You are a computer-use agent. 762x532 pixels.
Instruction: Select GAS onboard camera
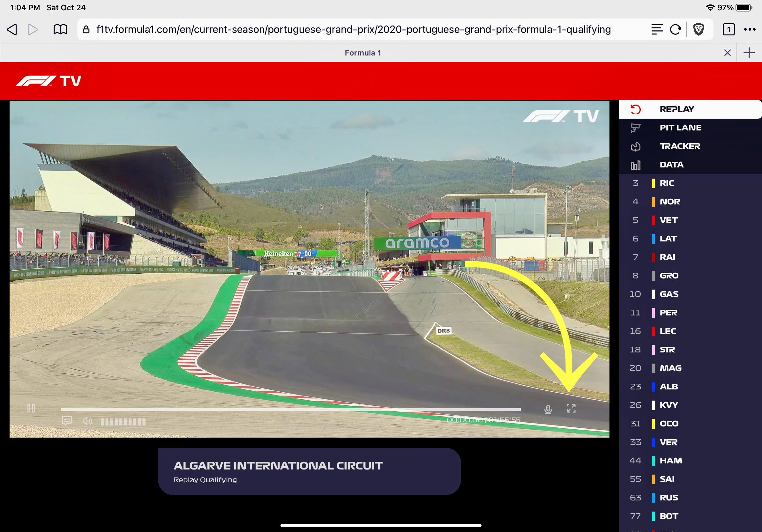pyautogui.click(x=690, y=294)
